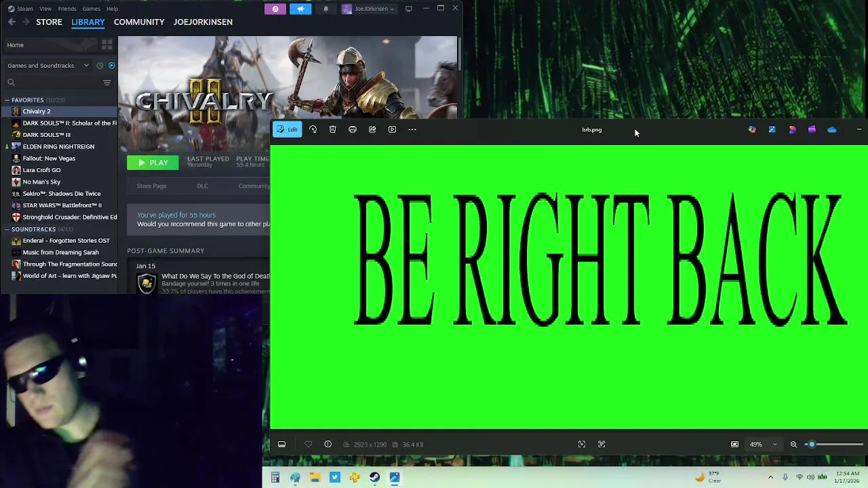Screen dimensions: 868x488
Task: Collapse the SOUNDTRACKS category
Action: tap(7, 229)
